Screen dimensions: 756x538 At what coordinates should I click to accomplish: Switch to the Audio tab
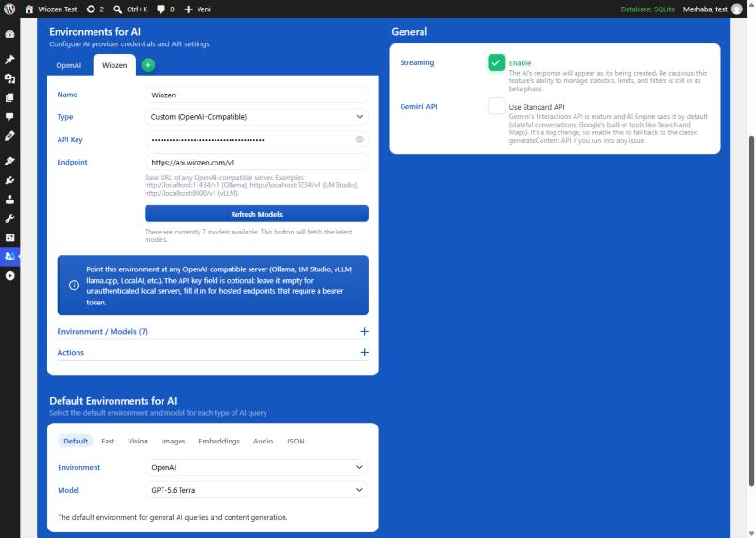click(263, 441)
